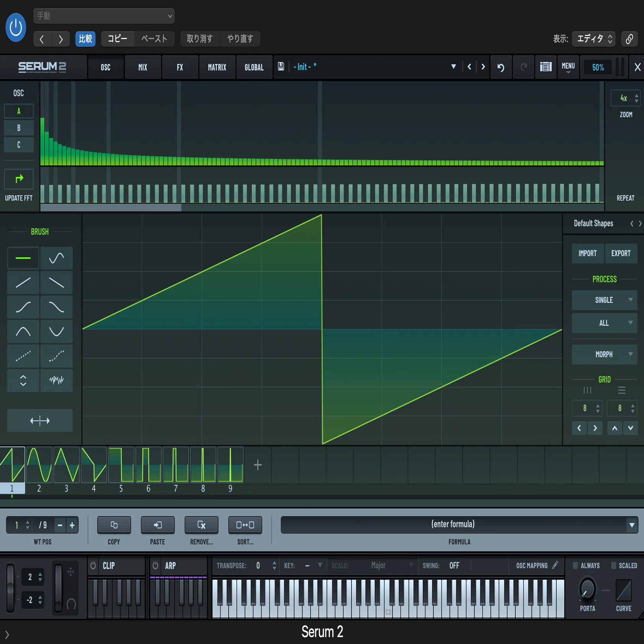Select the up/down nudge brush tool

pyautogui.click(x=23, y=381)
